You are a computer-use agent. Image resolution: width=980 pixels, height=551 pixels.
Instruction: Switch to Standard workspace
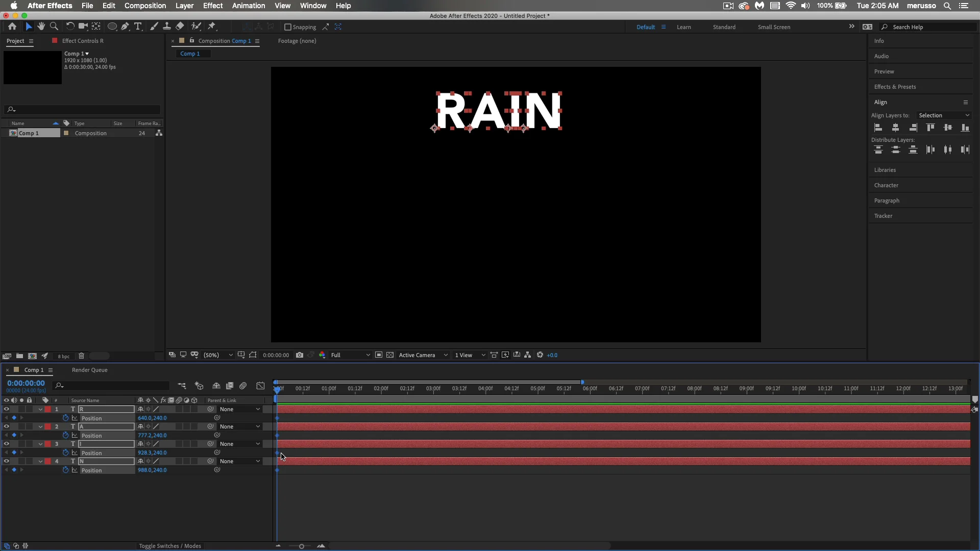724,27
